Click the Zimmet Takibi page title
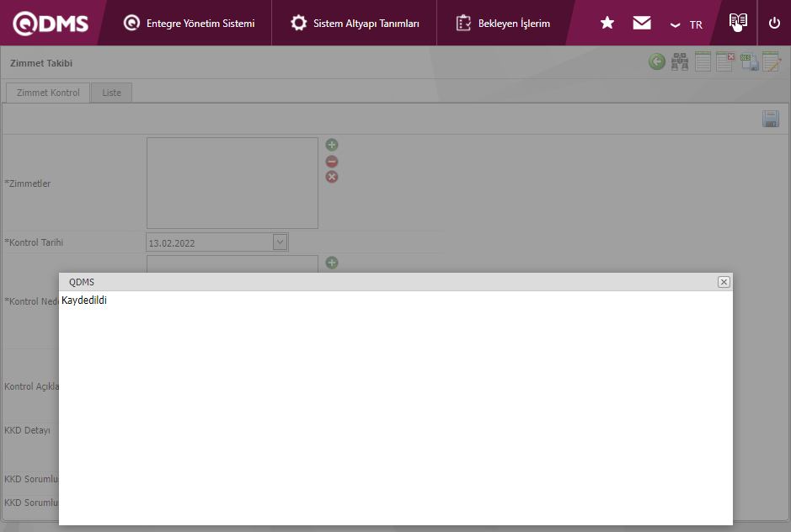Viewport: 791px width, 532px height. click(x=41, y=63)
